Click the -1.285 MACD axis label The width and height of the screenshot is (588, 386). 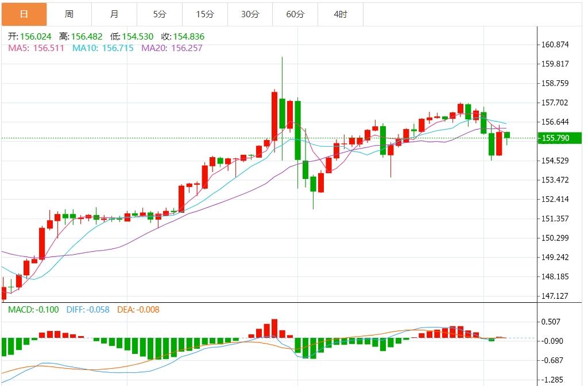pyautogui.click(x=552, y=380)
